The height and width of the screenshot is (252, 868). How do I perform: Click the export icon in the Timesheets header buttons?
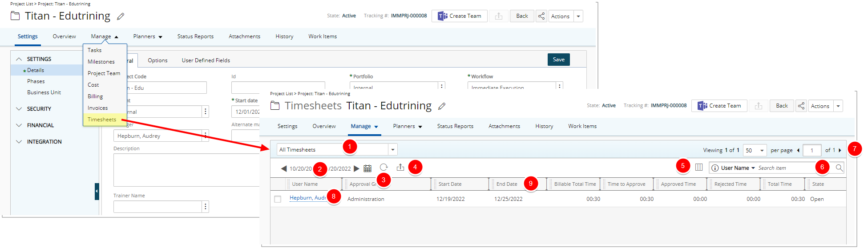coord(759,106)
